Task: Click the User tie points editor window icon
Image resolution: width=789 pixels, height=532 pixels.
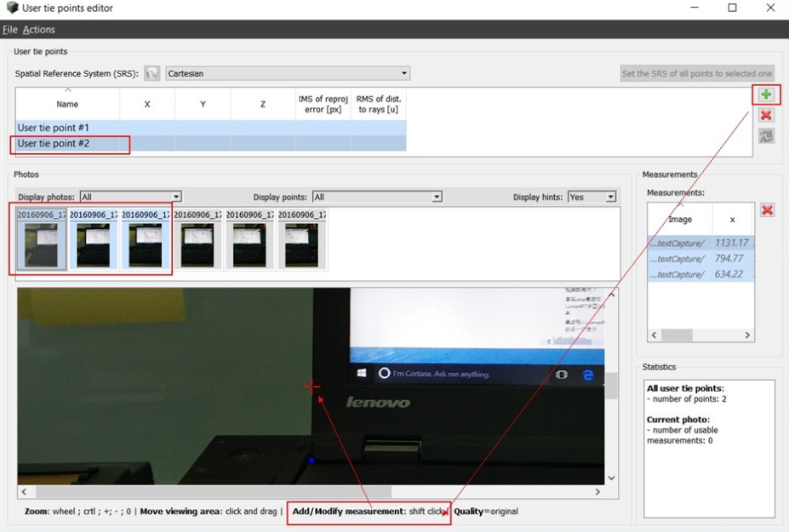Action: tap(11, 9)
